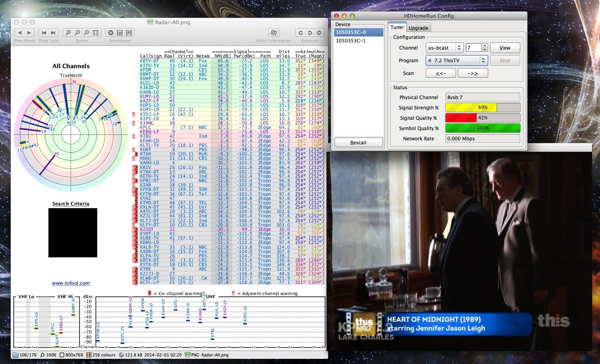Increase channel number with stepper up arrow
Image resolution: width=600 pixels, height=364 pixels.
pyautogui.click(x=485, y=46)
